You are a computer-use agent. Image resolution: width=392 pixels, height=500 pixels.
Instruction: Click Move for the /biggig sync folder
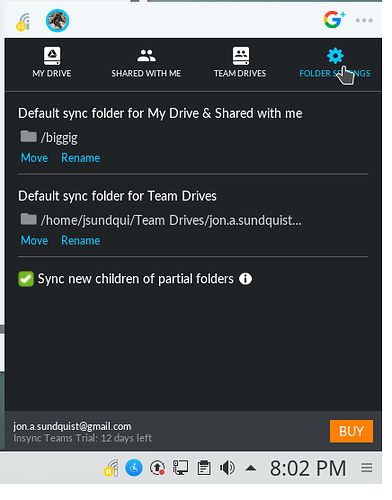pos(34,158)
